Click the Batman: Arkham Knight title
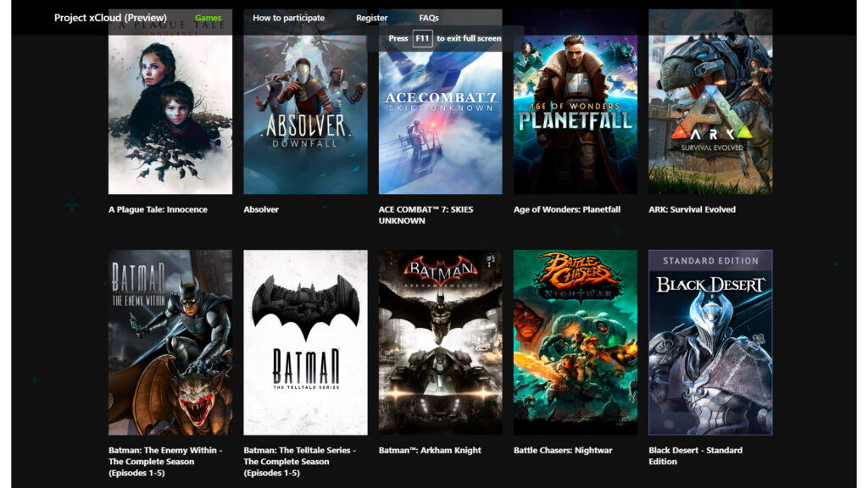868x488 pixels. tap(430, 451)
